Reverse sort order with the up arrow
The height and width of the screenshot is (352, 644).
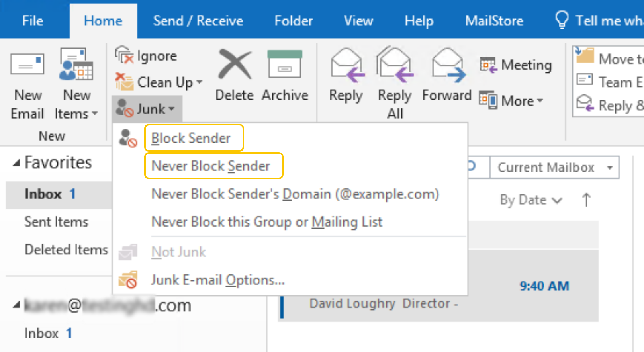pos(586,200)
